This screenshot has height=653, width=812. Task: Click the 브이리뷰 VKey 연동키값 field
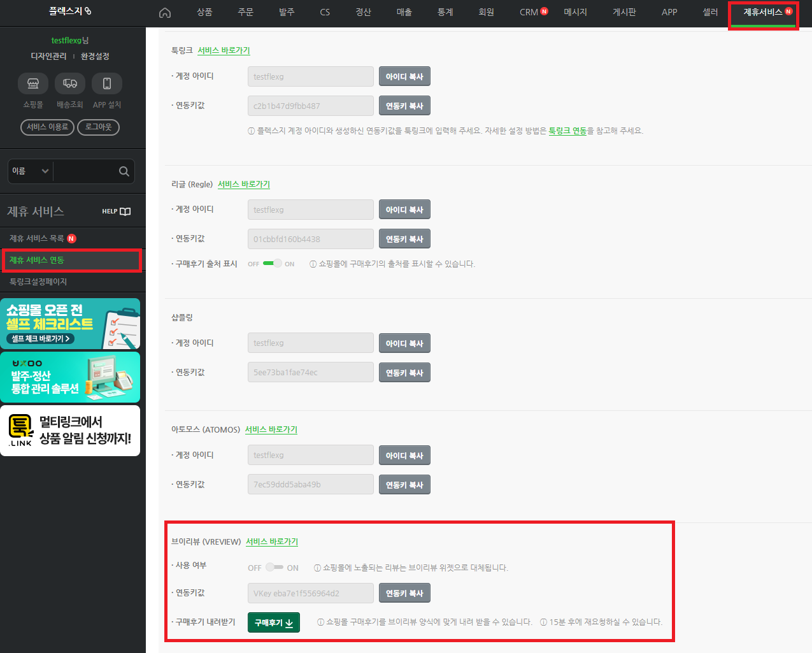pos(311,593)
